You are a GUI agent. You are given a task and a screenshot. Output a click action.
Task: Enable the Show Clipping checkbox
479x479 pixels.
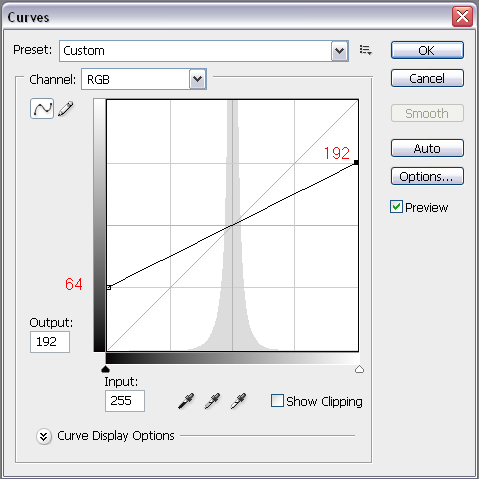(x=277, y=401)
